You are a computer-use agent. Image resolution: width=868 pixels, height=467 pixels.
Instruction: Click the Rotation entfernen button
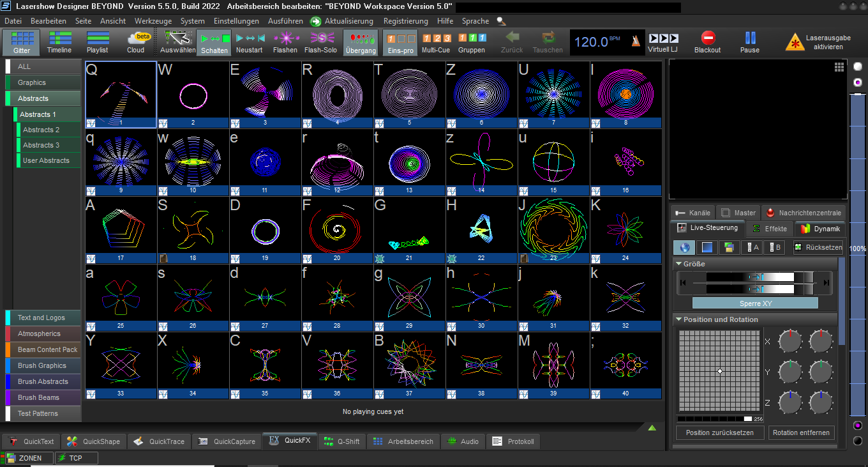(801, 433)
